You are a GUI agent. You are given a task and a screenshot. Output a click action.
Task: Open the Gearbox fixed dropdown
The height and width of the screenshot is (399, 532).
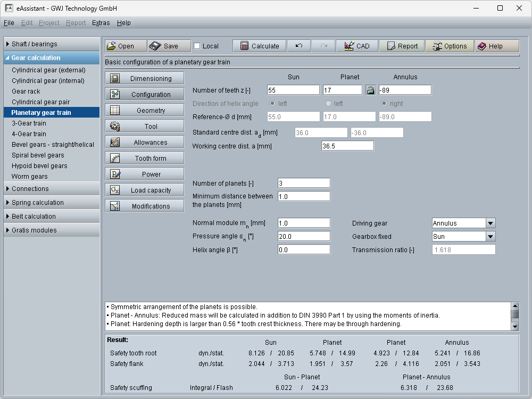pyautogui.click(x=490, y=237)
